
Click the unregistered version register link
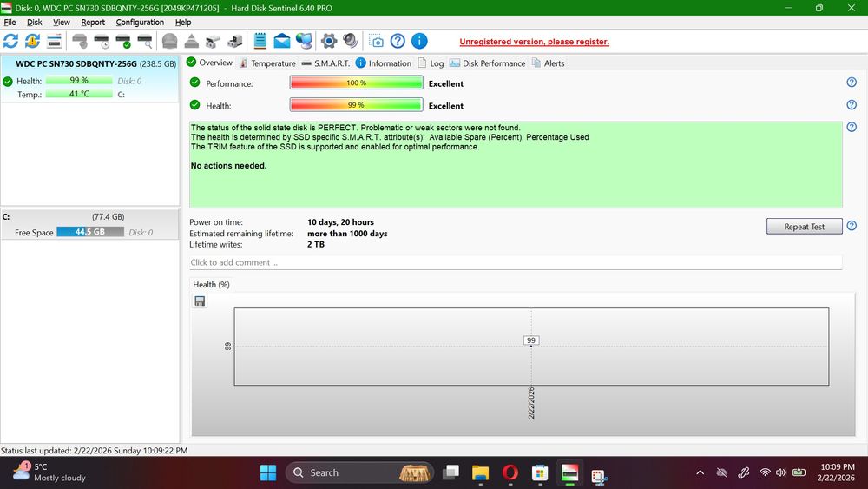534,42
